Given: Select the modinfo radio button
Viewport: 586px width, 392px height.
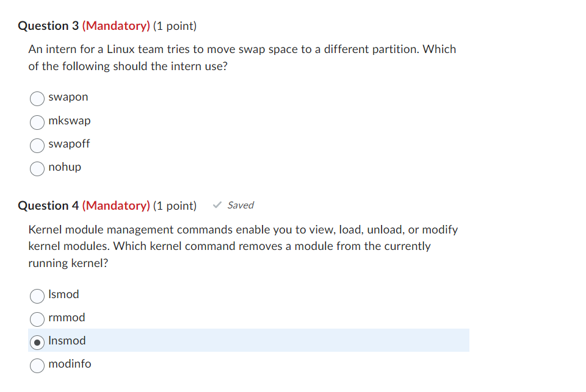Looking at the screenshot, I should click(37, 365).
